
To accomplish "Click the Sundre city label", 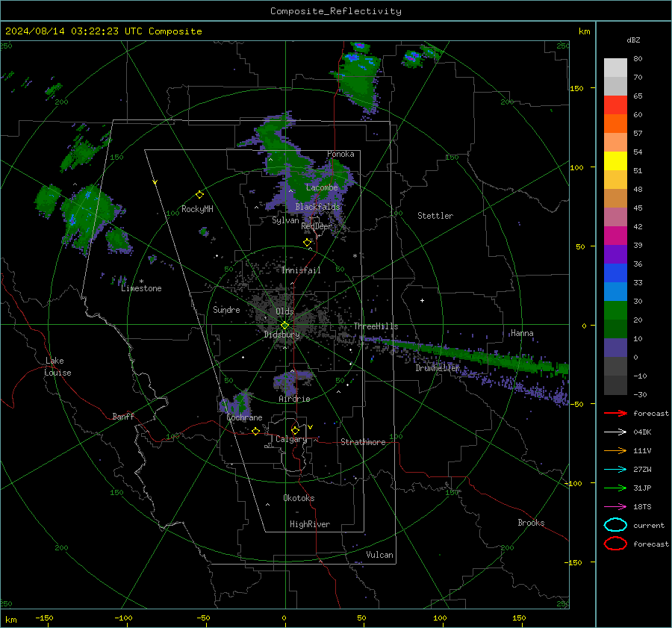I will coord(226,310).
